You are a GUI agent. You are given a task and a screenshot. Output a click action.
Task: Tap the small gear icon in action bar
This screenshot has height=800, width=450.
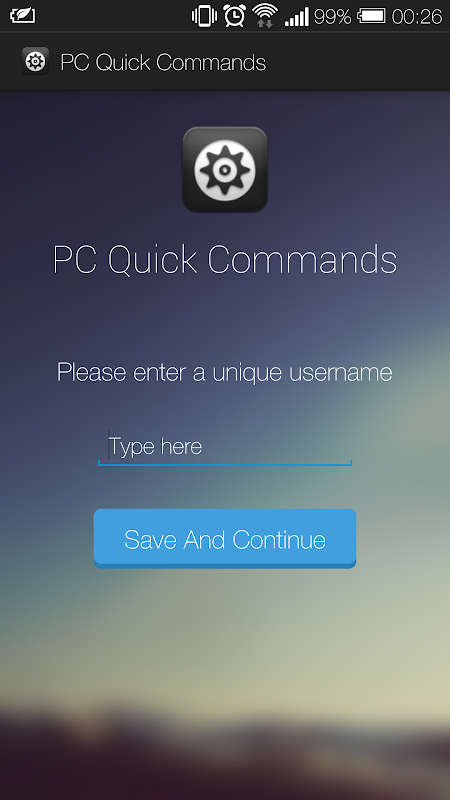point(35,61)
